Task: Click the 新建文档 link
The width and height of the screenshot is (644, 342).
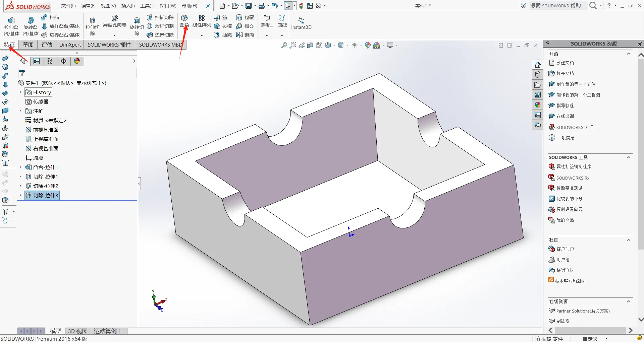Action: click(x=565, y=63)
